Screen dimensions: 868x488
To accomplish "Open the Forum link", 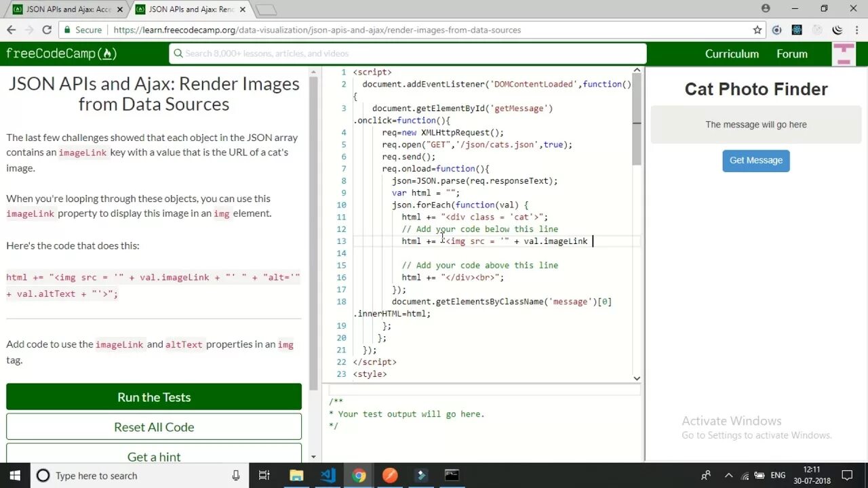I will [x=792, y=54].
